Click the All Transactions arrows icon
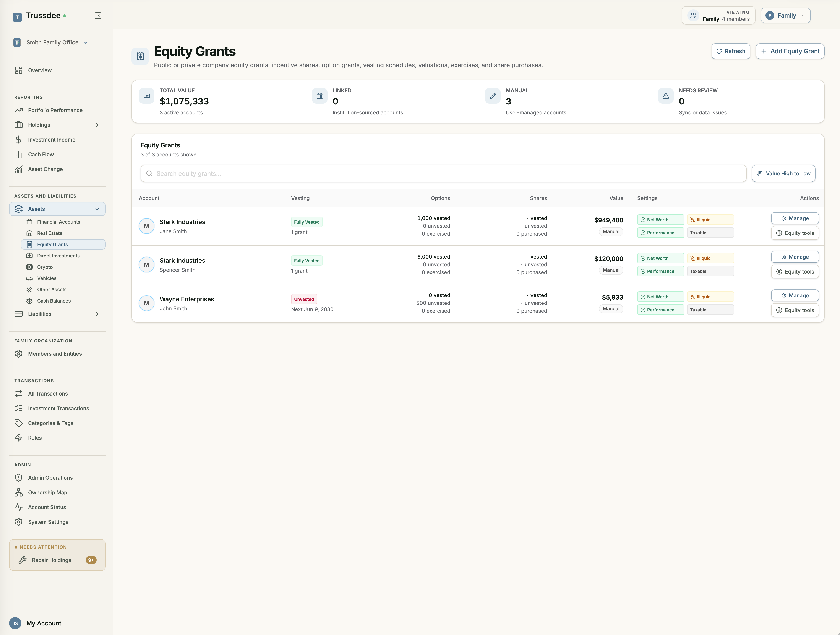The image size is (840, 635). pos(19,394)
